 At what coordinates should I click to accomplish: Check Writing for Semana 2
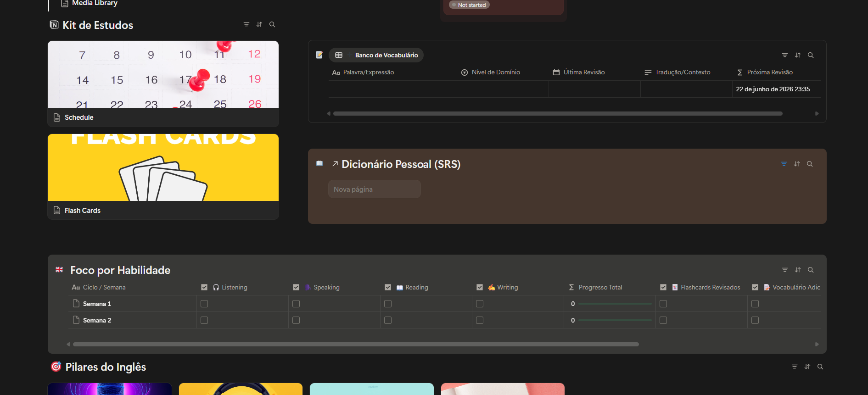tap(480, 320)
